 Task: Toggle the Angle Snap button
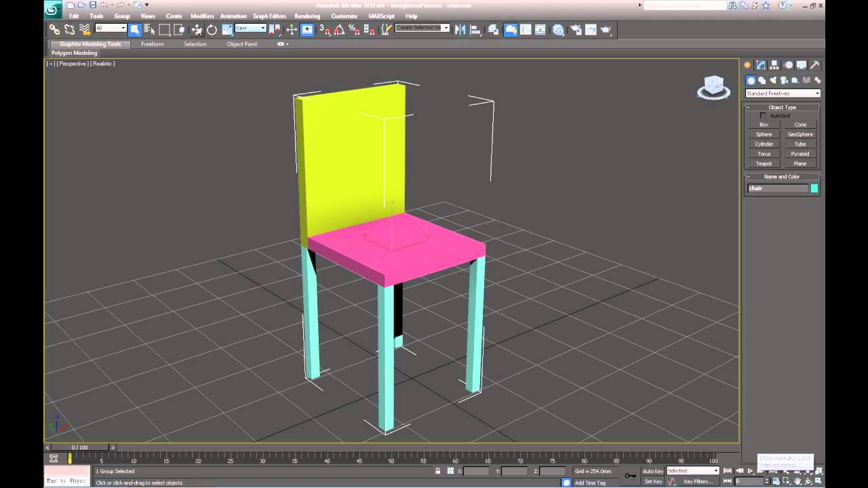pyautogui.click(x=340, y=29)
